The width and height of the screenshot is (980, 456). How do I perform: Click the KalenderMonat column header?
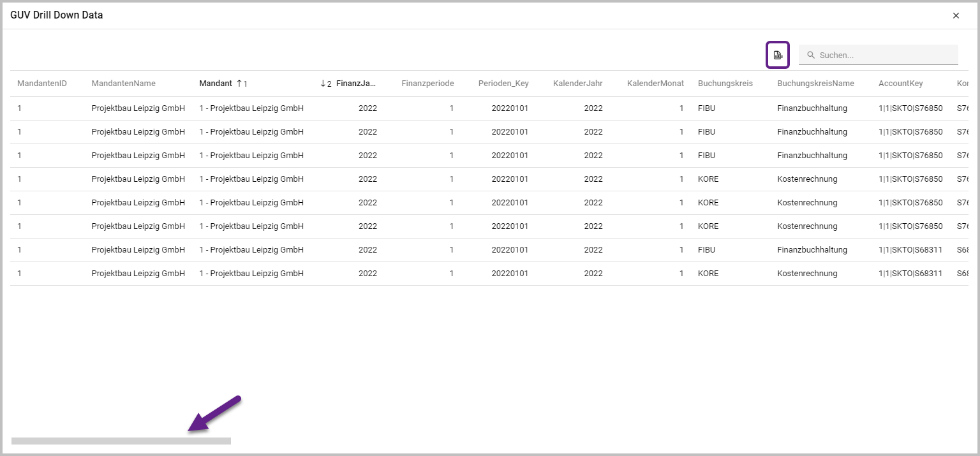pos(655,84)
